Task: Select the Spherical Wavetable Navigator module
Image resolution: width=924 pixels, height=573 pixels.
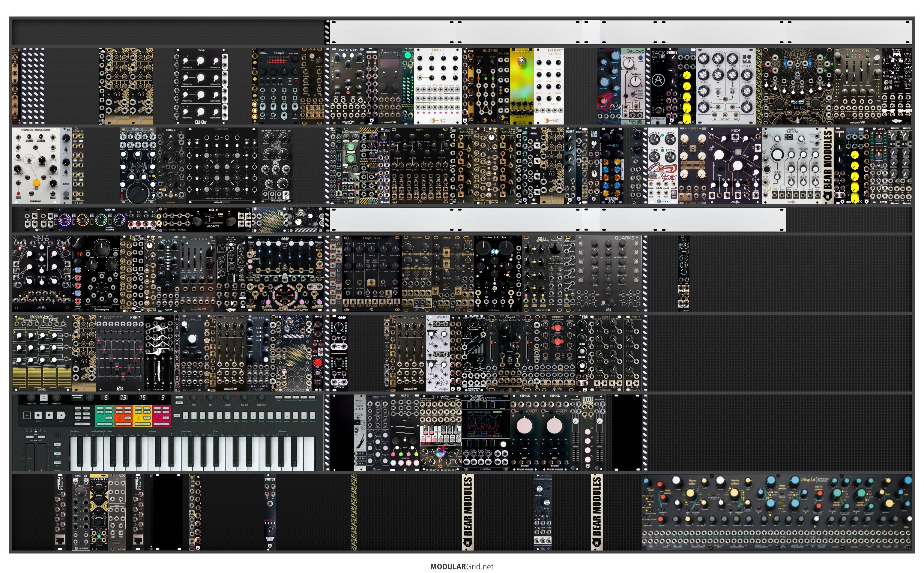Action: (x=285, y=274)
